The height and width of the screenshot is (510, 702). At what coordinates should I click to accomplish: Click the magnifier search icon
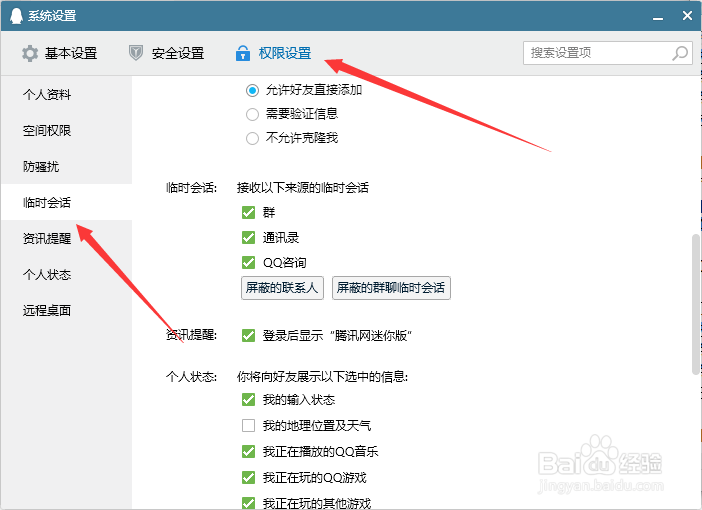point(680,53)
